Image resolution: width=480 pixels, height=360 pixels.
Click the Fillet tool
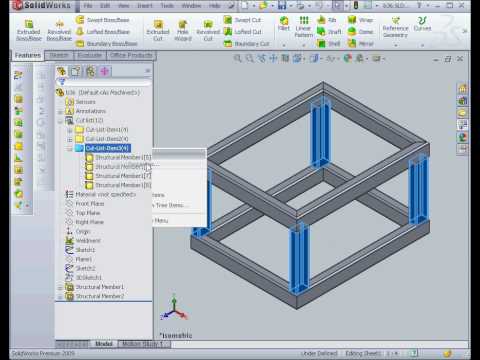pos(284,23)
